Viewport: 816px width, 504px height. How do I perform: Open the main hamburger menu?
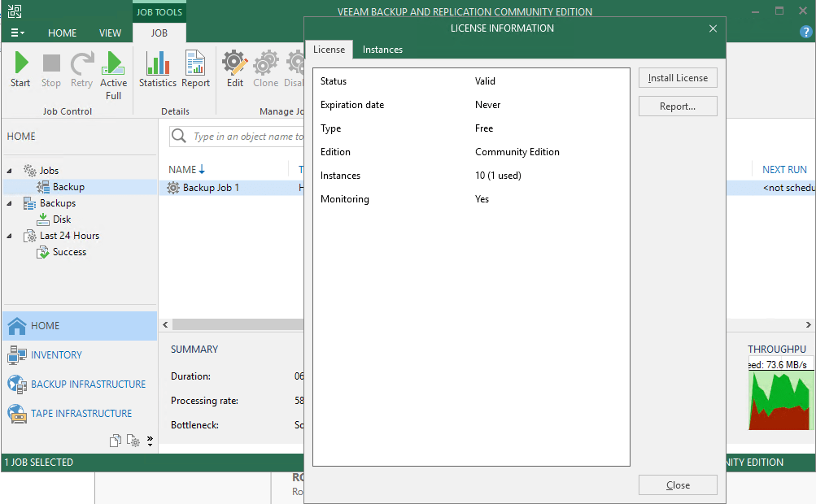click(17, 33)
